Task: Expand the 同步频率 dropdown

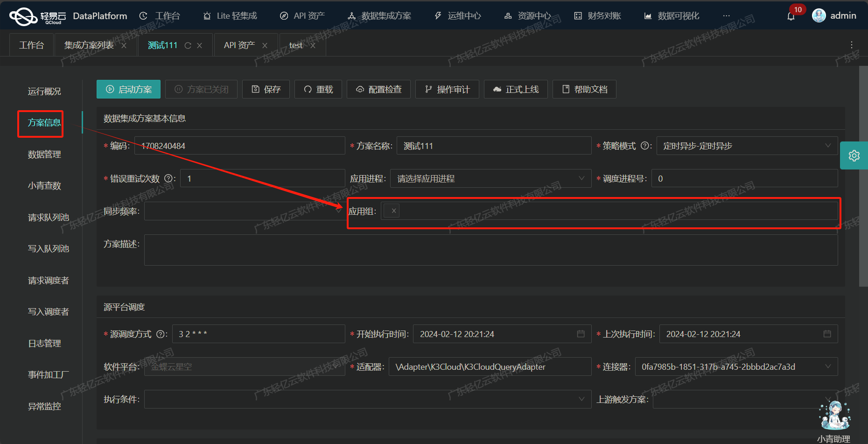Action: click(245, 211)
